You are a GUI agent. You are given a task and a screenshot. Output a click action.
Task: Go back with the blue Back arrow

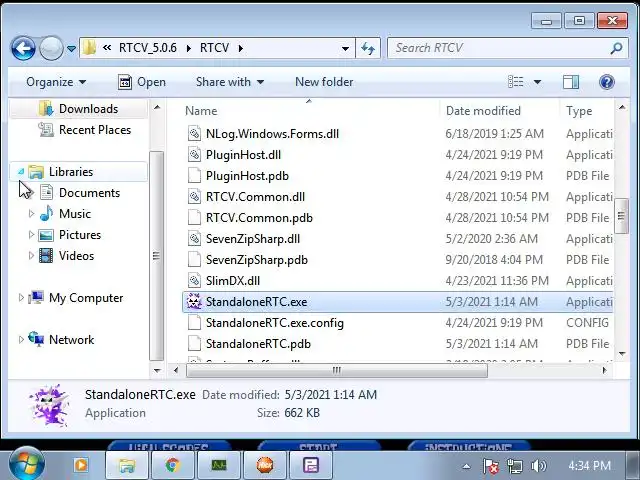23,49
